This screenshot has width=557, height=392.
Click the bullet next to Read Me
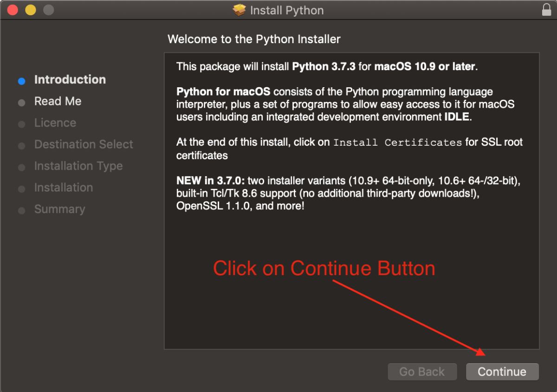click(x=21, y=103)
